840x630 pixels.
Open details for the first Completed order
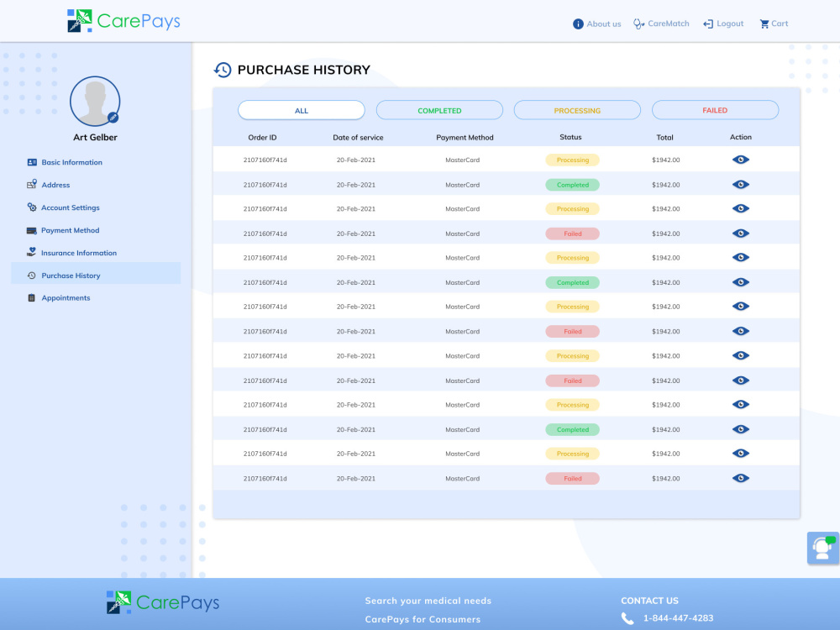click(740, 184)
